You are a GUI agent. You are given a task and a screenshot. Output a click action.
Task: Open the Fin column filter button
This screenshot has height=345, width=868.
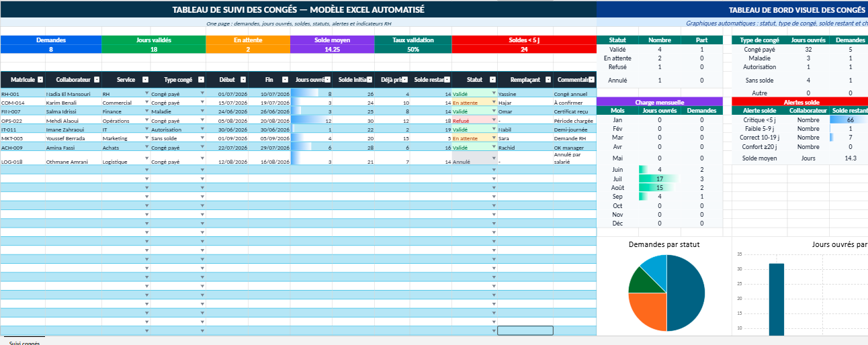[285, 79]
